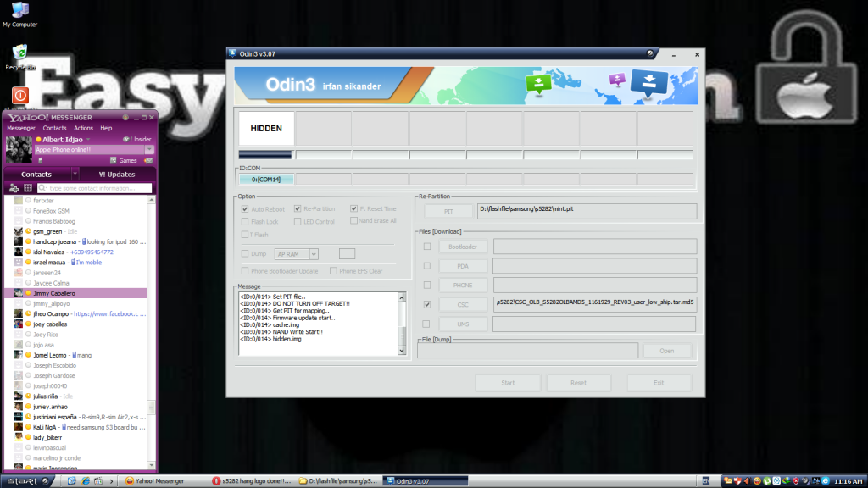Open the red power desktop shortcut icon
Screen dimensions: 868x488
coord(20,95)
